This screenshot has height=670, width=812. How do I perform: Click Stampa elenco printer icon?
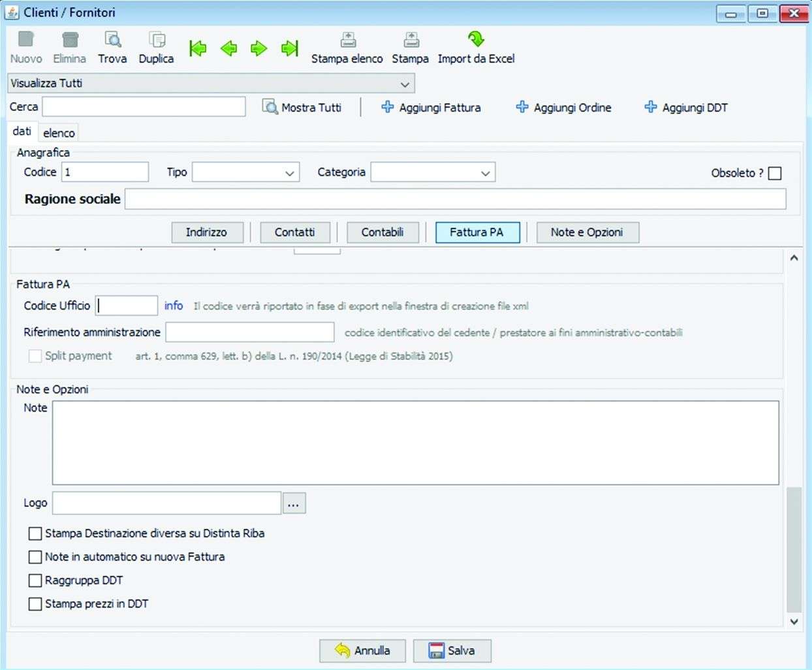point(347,40)
